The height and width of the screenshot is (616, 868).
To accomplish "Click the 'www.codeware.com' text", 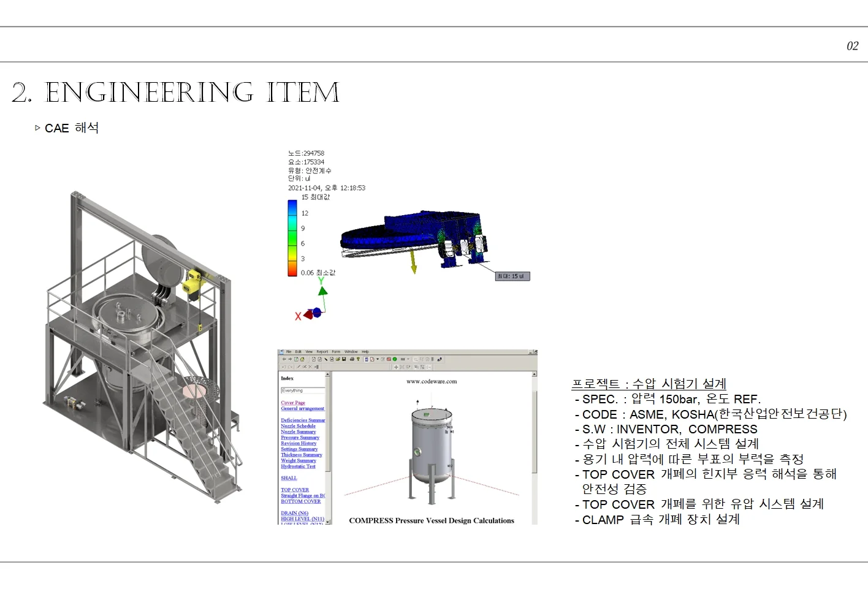I will [432, 381].
